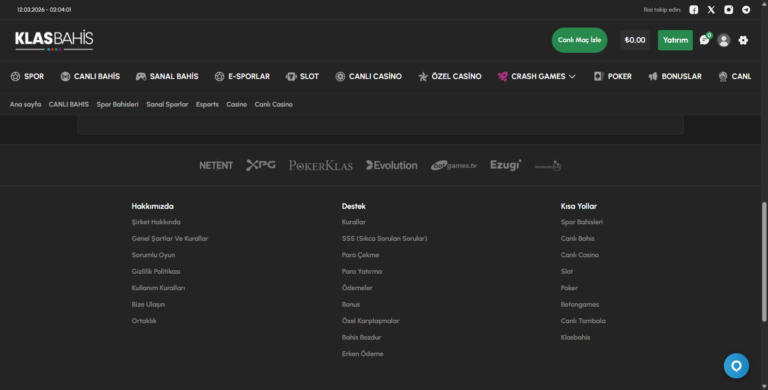Screen dimensions: 768x390
Task: Select Spor Bahisleri in sub navigation
Action: click(x=118, y=104)
